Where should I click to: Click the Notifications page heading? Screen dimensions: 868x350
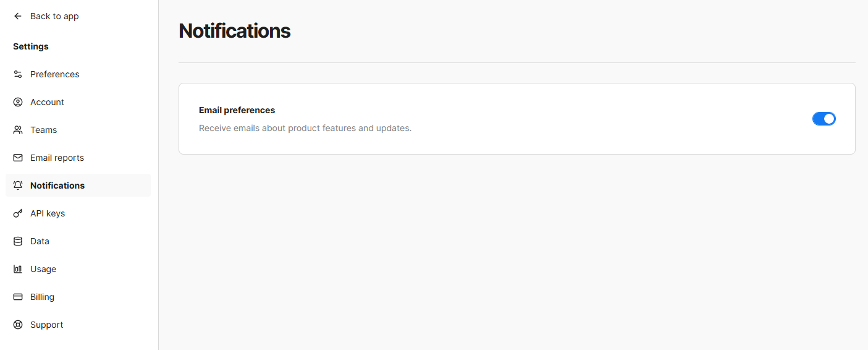click(234, 31)
